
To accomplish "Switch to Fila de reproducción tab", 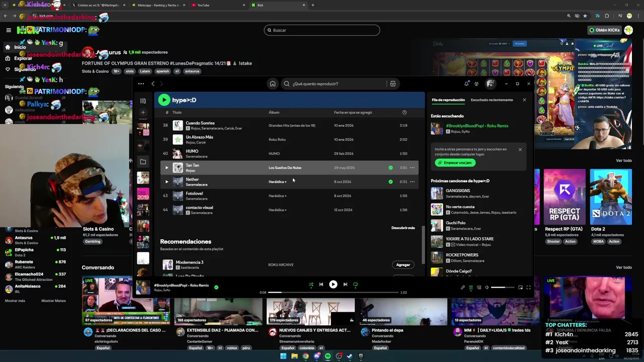I will pyautogui.click(x=448, y=100).
